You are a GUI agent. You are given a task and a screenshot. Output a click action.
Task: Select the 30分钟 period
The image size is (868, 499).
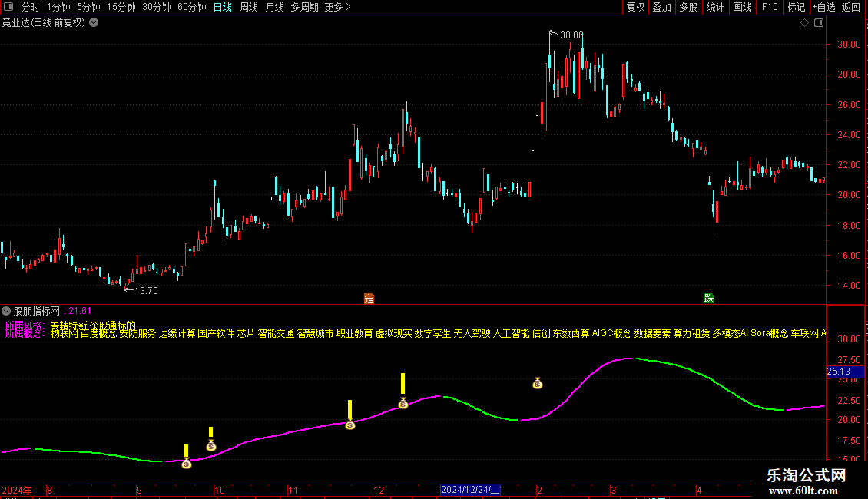pyautogui.click(x=157, y=7)
